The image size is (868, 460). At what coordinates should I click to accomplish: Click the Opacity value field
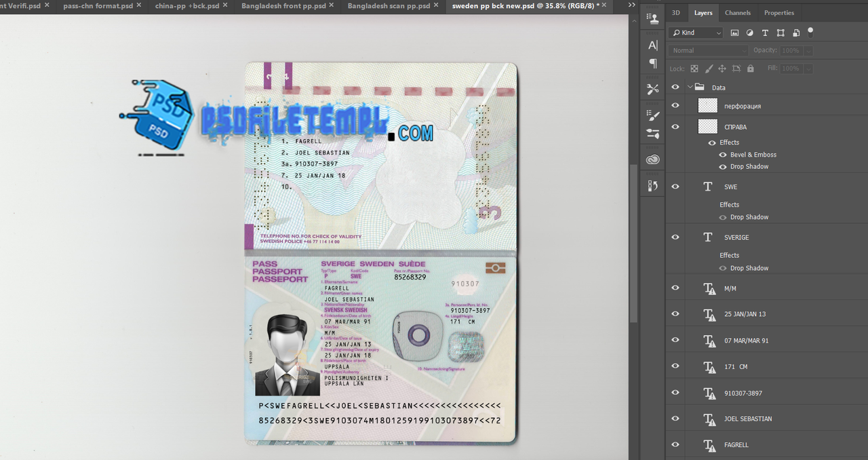[x=791, y=50]
